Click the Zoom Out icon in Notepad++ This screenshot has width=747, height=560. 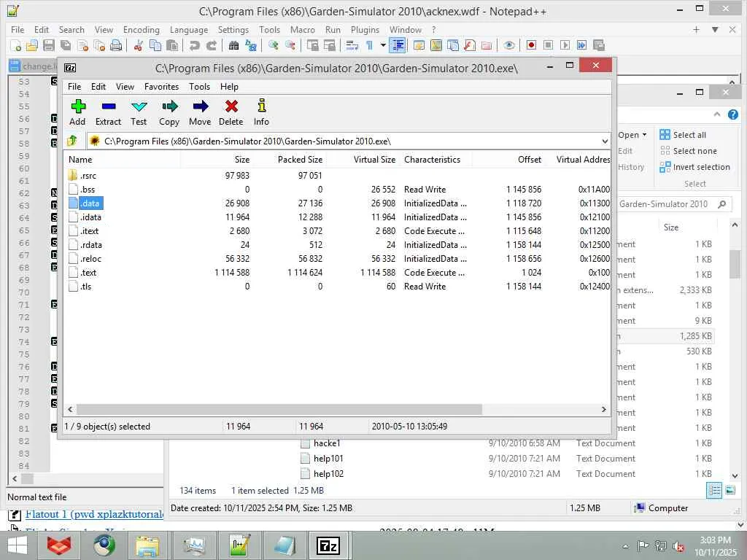tap(290, 45)
